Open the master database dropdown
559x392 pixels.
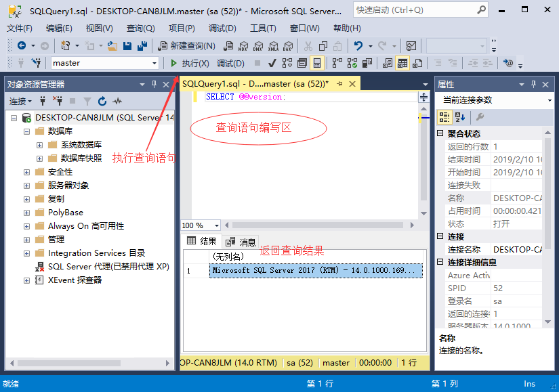(154, 63)
